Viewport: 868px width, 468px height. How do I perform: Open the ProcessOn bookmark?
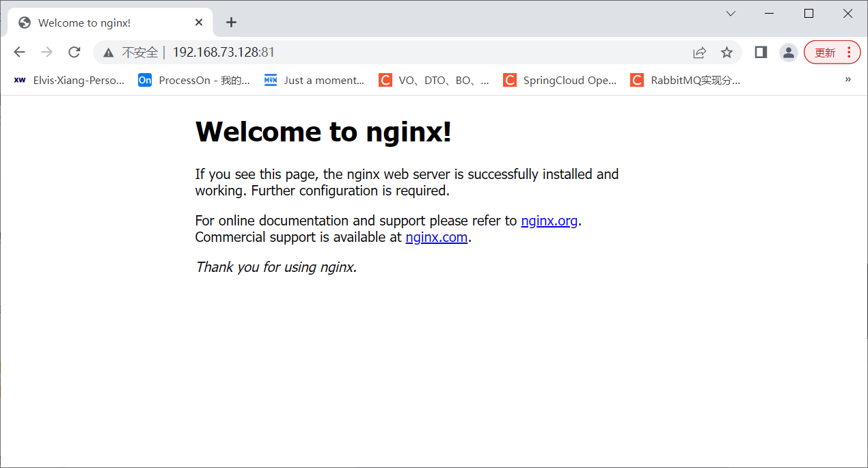[194, 80]
